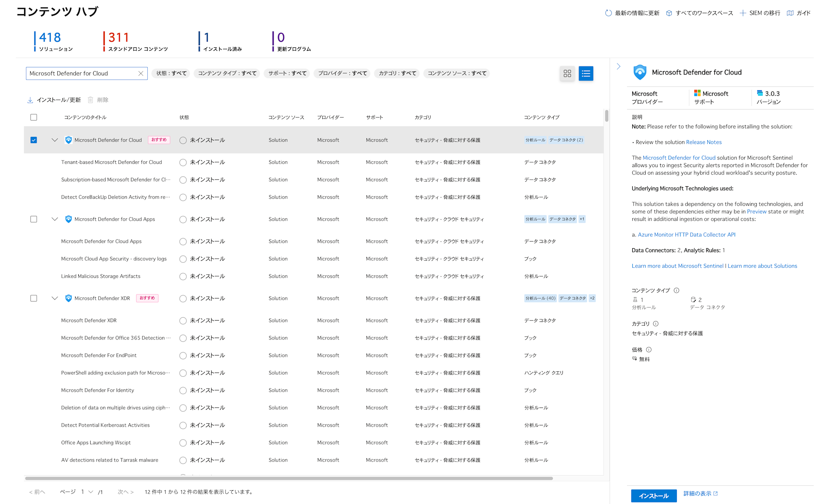The width and height of the screenshot is (832, 504).
Task: Sort by 状態 column header
Action: click(184, 117)
